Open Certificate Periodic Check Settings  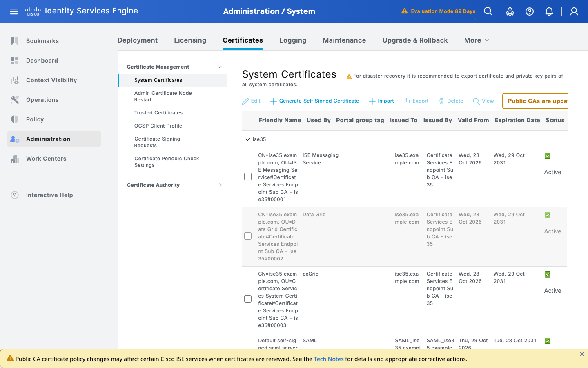coord(167,162)
